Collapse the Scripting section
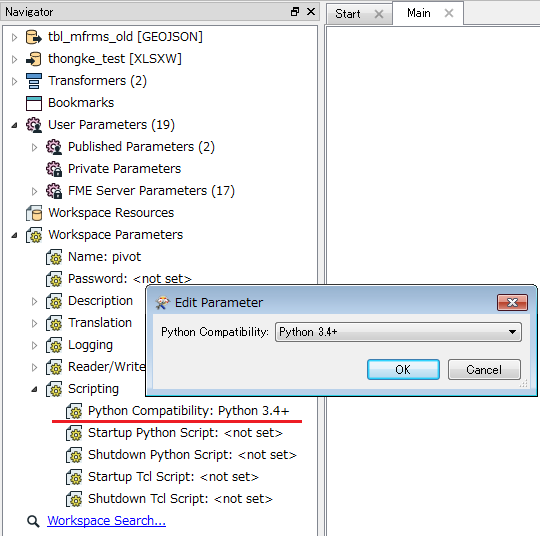 [x=34, y=389]
